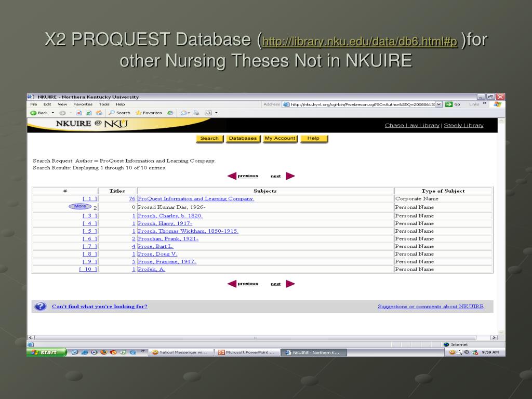The image size is (532, 399).
Task: Open the Prosch, Charles, b. 1820 link
Action: [x=170, y=216]
